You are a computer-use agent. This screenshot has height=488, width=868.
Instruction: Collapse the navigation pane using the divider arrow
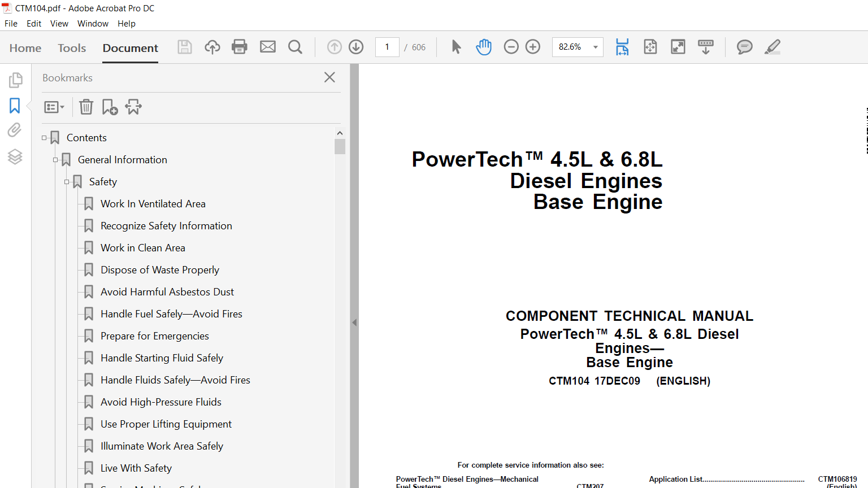[354, 323]
